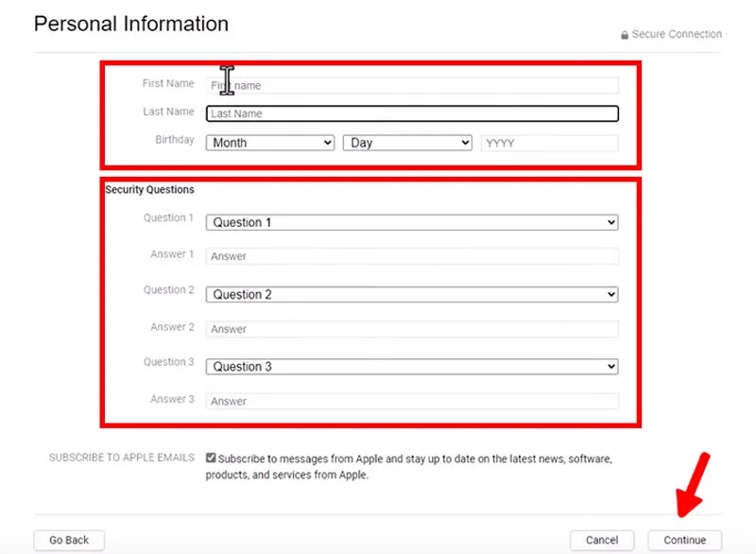The height and width of the screenshot is (554, 756).
Task: Click the Answer 2 input field
Action: point(412,329)
